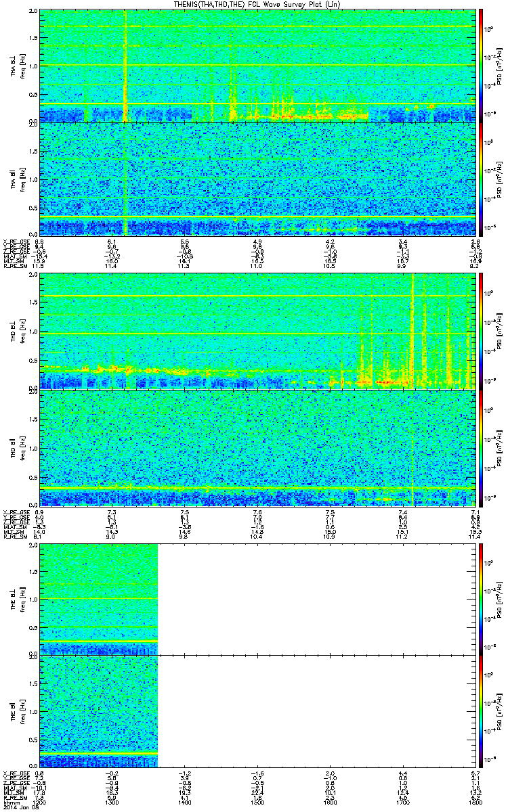
Task: Click the 1500 time tick label
Action: click(x=257, y=802)
